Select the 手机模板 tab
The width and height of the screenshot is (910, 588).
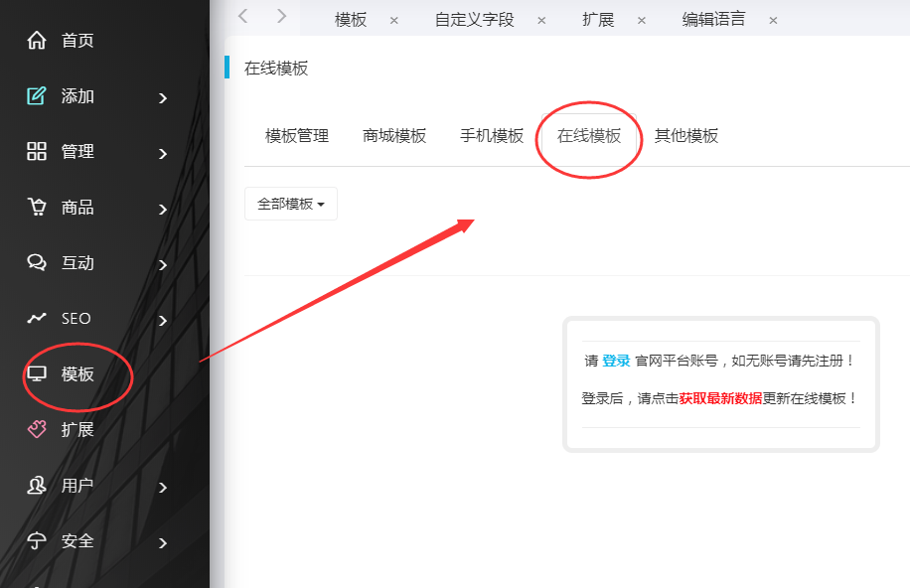pos(492,136)
